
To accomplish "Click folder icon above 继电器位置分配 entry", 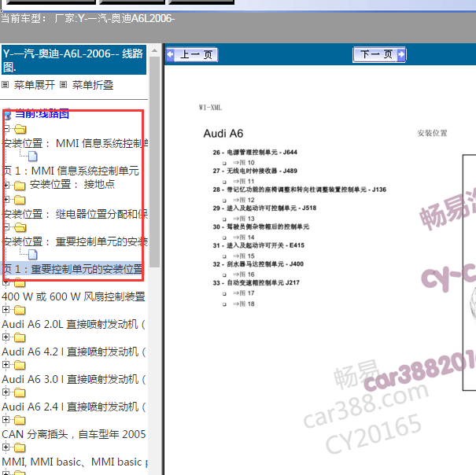I will pyautogui.click(x=20, y=200).
